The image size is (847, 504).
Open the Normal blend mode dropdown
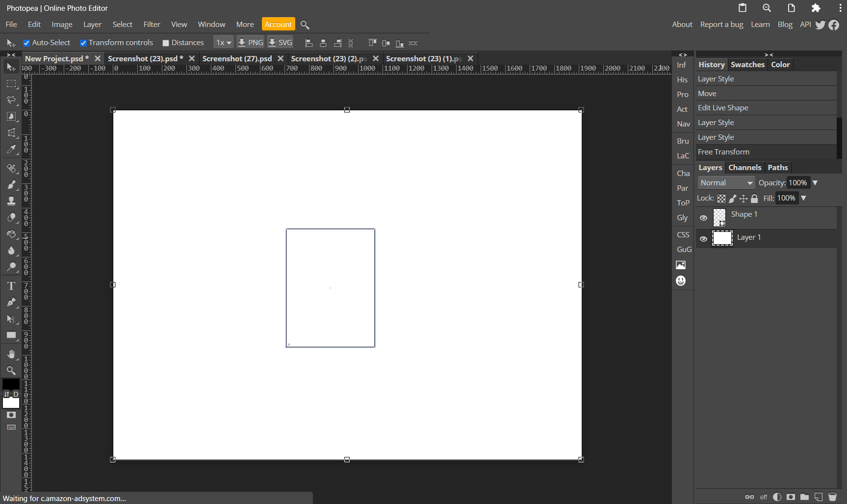coord(726,182)
